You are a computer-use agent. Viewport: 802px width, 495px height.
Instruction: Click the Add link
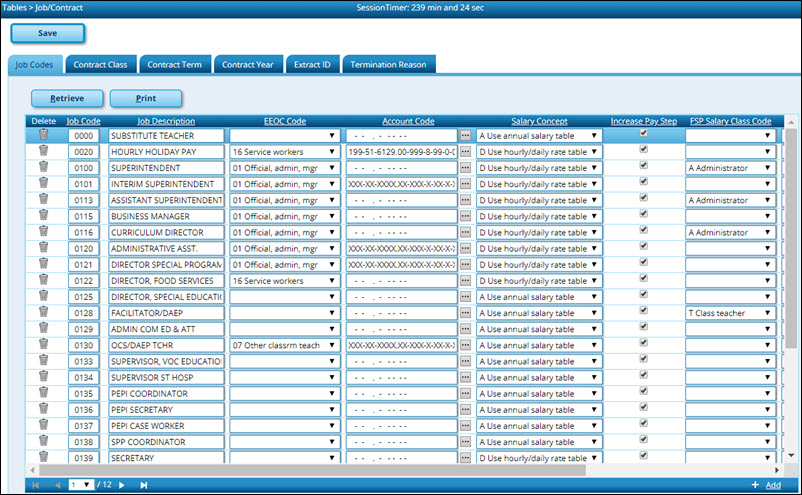pos(773,485)
